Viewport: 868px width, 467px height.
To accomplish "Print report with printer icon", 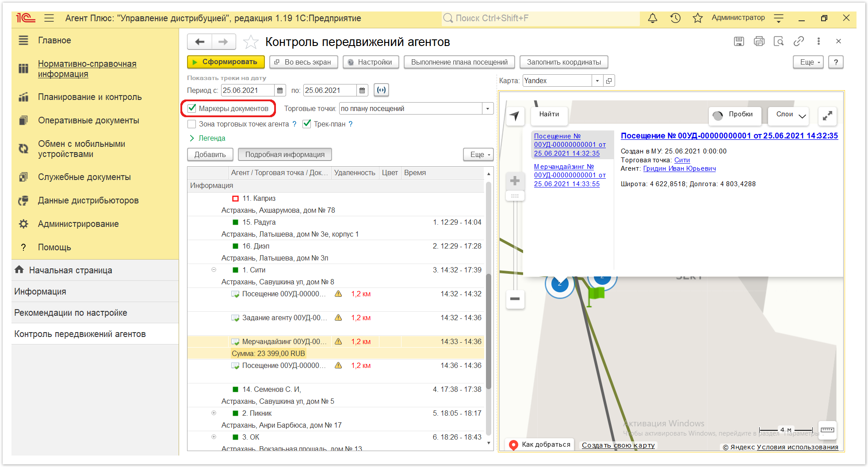I will (x=759, y=42).
